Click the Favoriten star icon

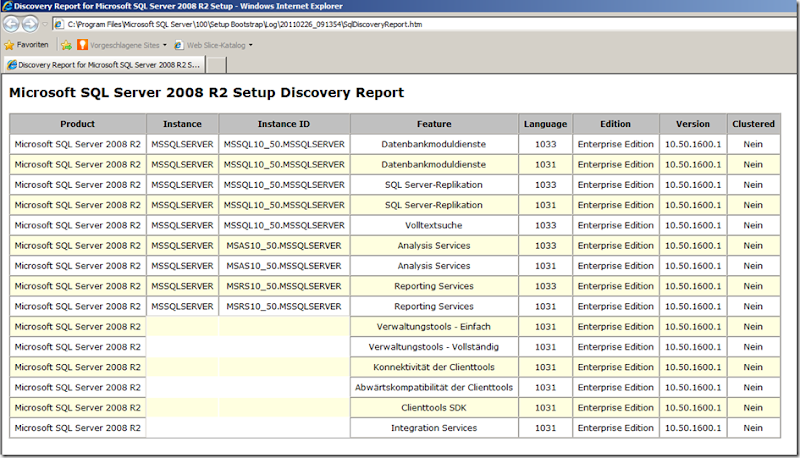coord(9,45)
